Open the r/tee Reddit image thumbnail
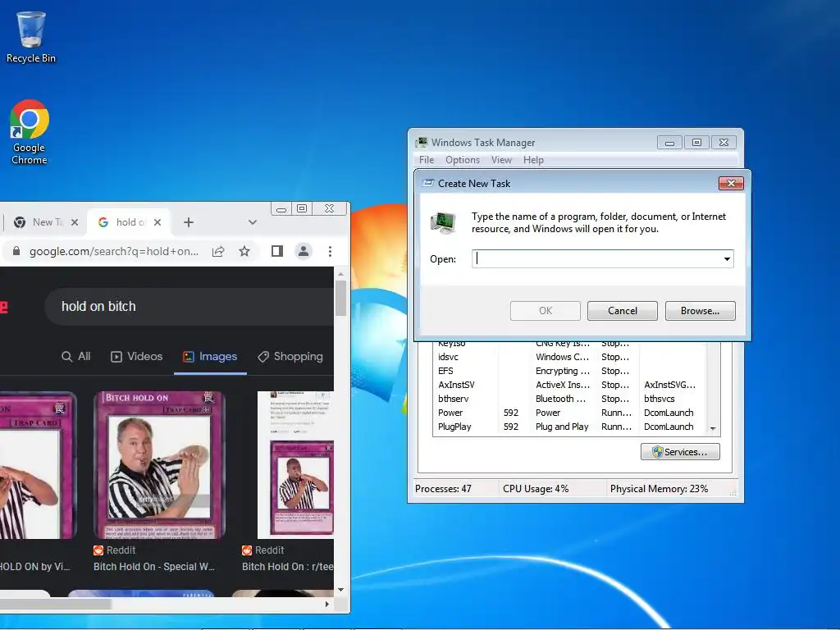This screenshot has width=840, height=630. point(295,465)
